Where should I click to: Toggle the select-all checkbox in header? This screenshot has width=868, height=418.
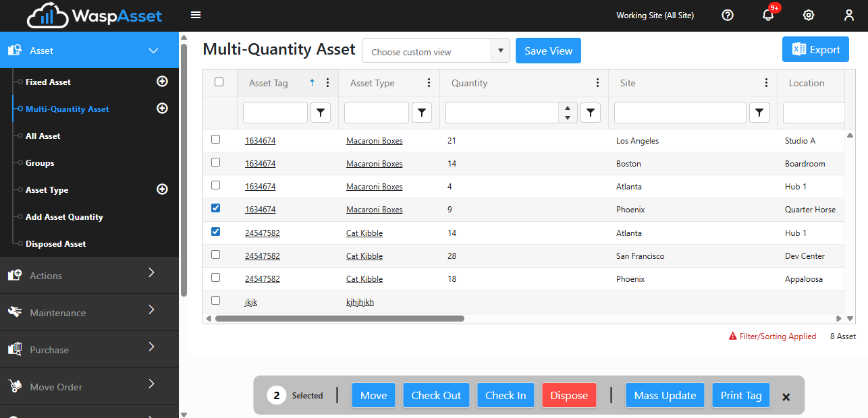(x=219, y=82)
